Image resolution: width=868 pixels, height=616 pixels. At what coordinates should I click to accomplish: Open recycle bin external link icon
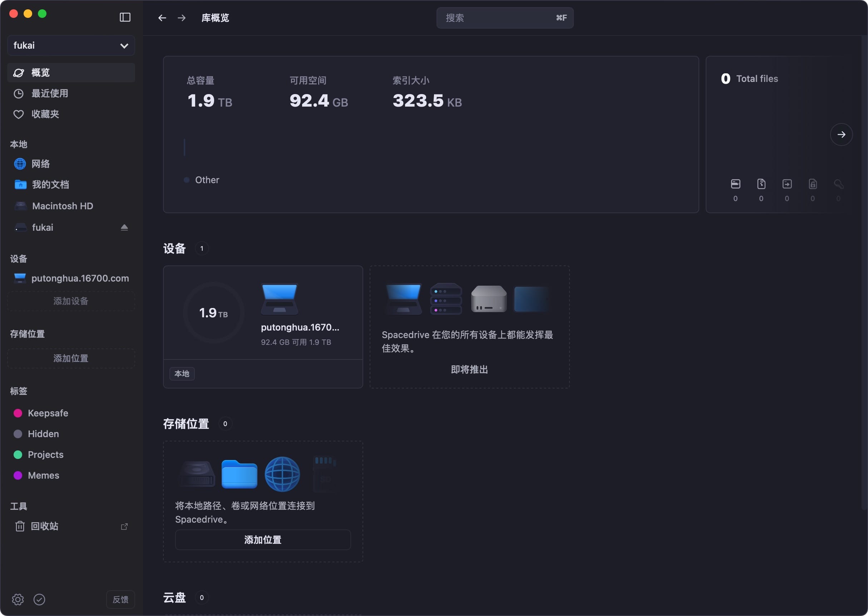coord(124,527)
